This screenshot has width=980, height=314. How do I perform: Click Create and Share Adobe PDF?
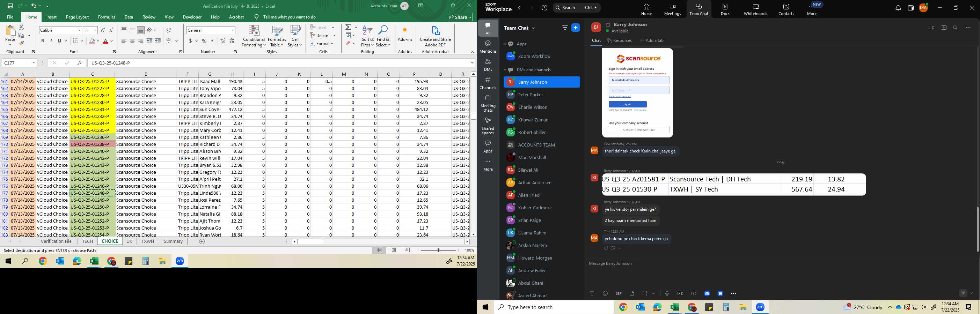tap(435, 37)
